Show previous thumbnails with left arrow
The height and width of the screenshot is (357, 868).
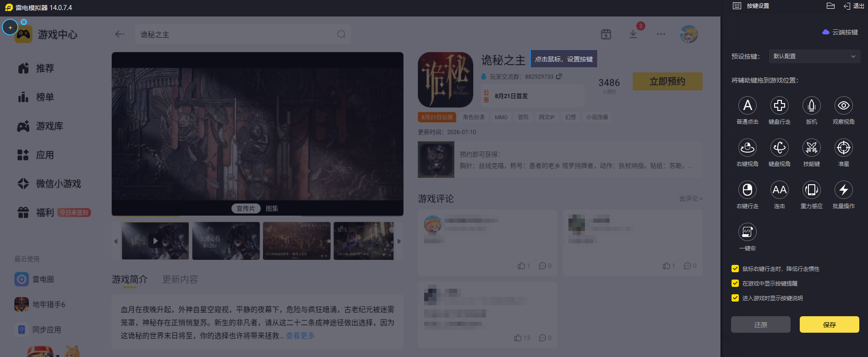coord(116,241)
